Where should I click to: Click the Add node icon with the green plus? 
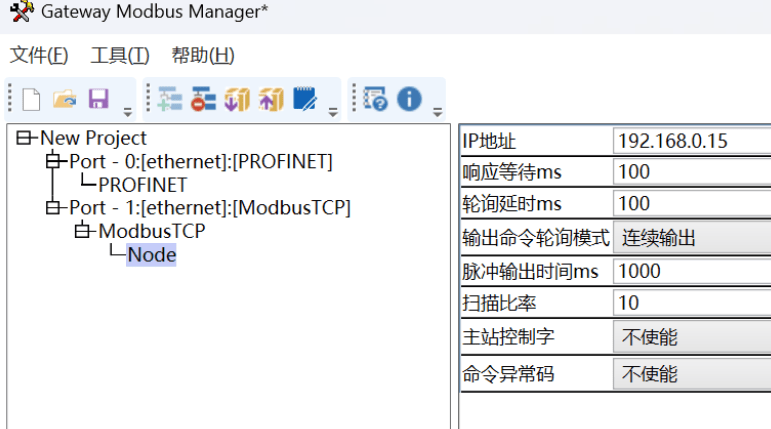click(x=170, y=99)
